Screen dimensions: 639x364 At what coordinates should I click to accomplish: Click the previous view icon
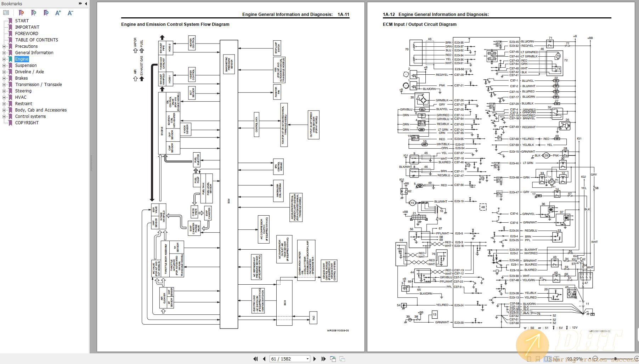333,359
